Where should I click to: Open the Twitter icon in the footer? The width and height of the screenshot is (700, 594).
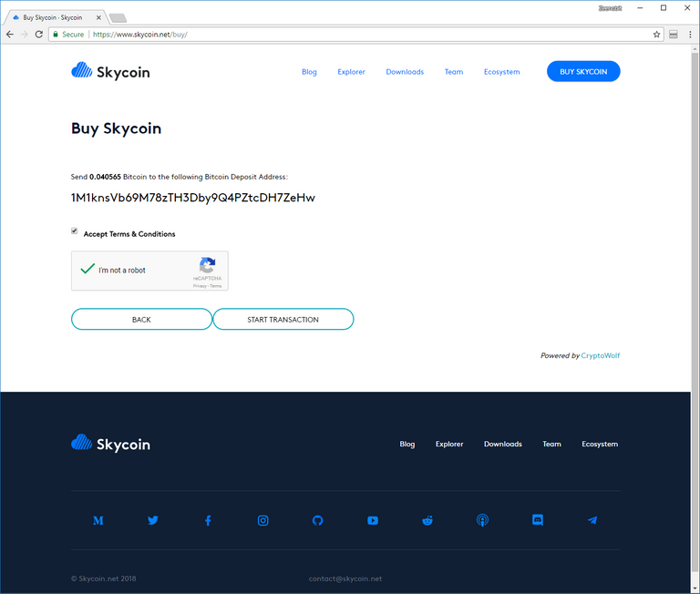(153, 520)
